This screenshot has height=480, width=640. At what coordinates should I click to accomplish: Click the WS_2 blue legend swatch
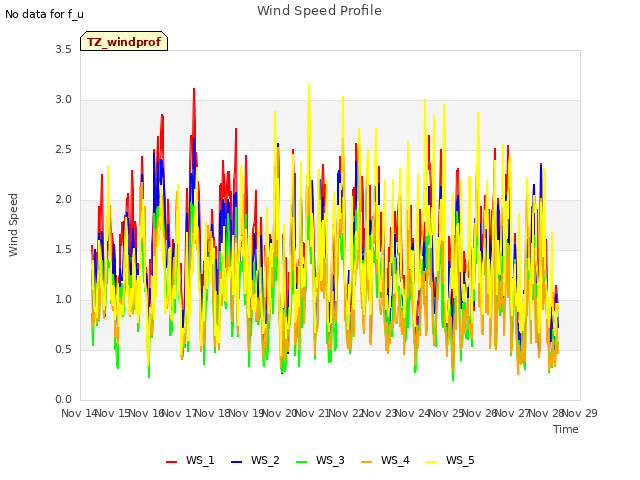pos(236,461)
